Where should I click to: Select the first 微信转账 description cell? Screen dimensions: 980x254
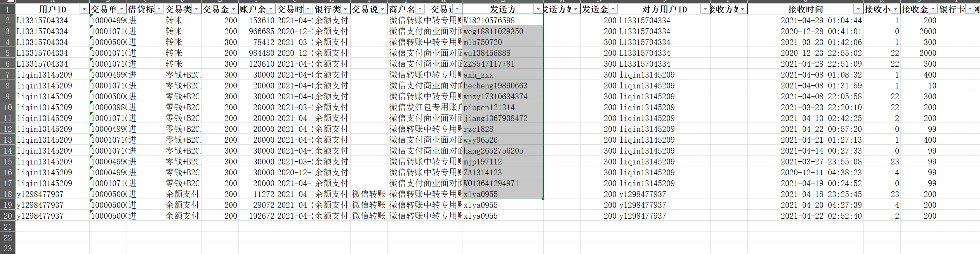369,194
